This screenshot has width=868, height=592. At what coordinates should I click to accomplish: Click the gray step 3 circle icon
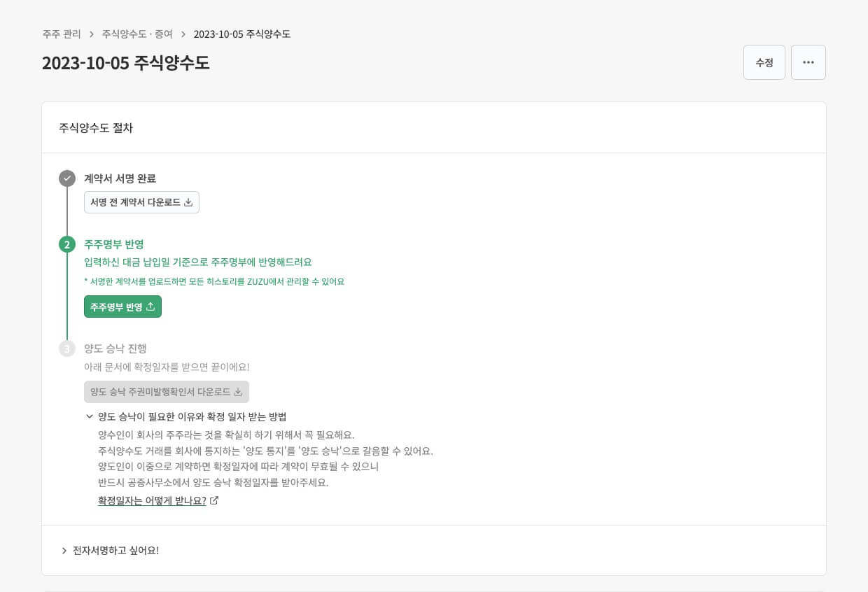point(66,348)
